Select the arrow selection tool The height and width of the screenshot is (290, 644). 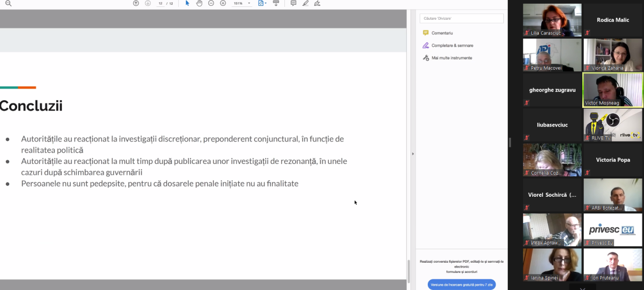(x=187, y=3)
